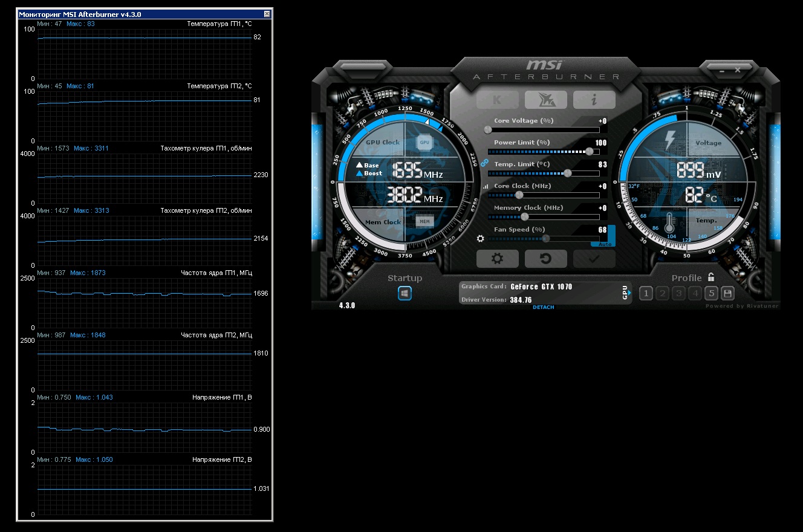Click the '1.031' voltage current value

point(262,488)
